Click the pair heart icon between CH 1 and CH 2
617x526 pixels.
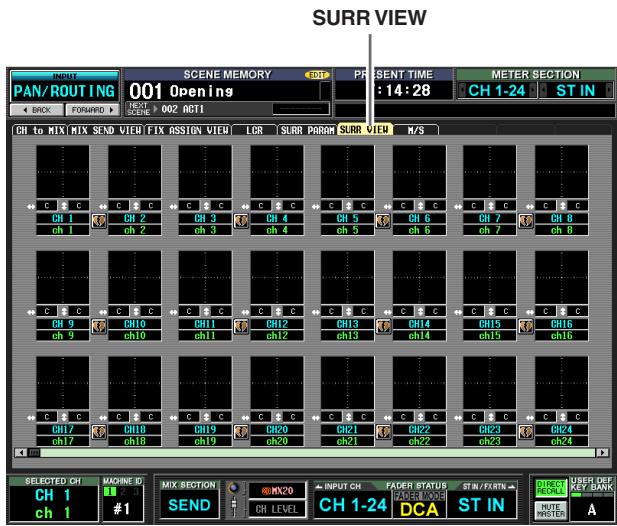pos(99,221)
